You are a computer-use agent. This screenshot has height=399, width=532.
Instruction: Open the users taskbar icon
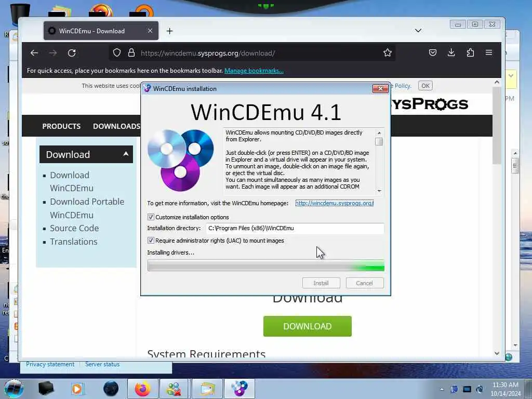point(174,389)
